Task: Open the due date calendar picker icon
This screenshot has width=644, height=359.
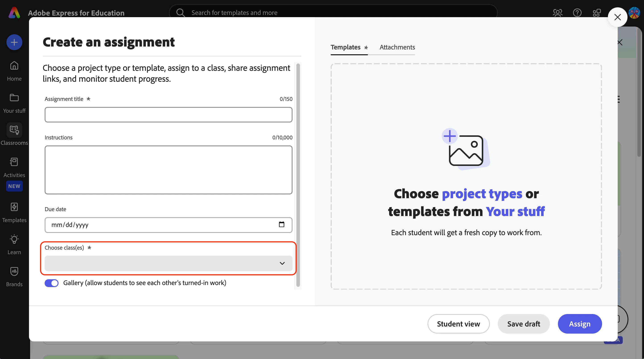Action: pos(281,224)
